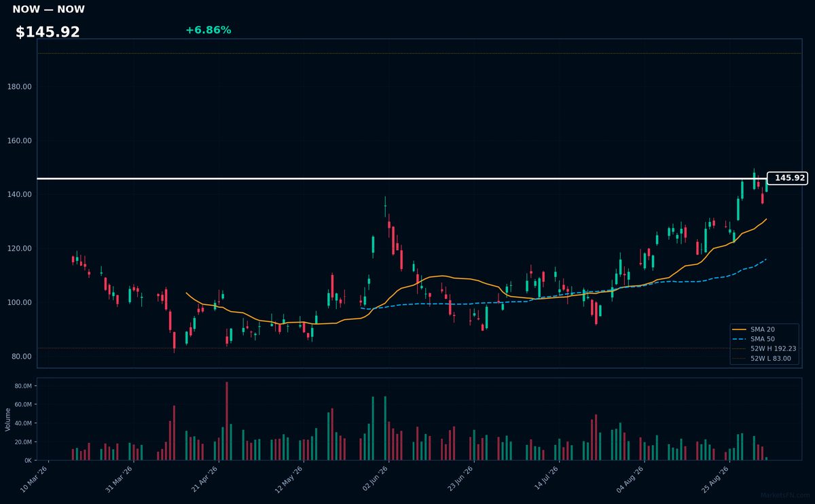The height and width of the screenshot is (504, 815).
Task: Click the 12 May '26 date label
Action: (289, 480)
